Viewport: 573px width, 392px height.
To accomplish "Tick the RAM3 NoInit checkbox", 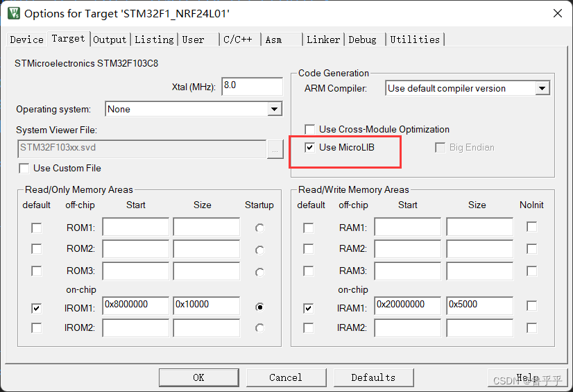I will pos(531,271).
